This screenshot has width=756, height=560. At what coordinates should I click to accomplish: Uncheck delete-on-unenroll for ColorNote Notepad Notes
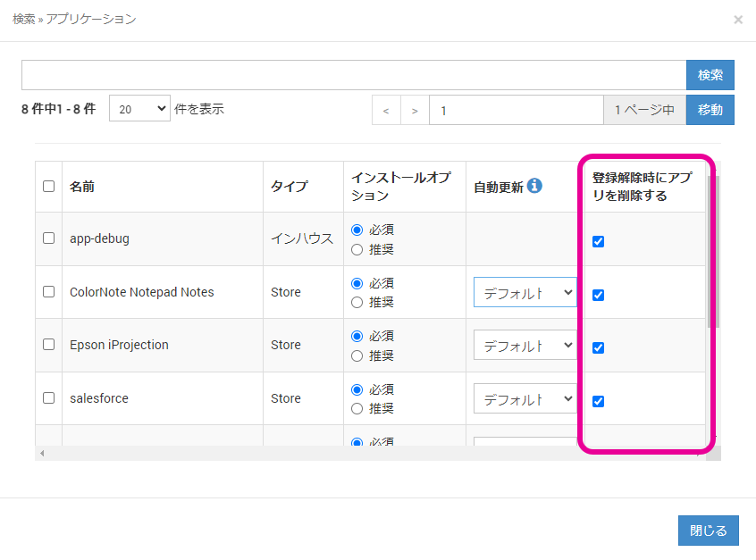click(x=599, y=295)
